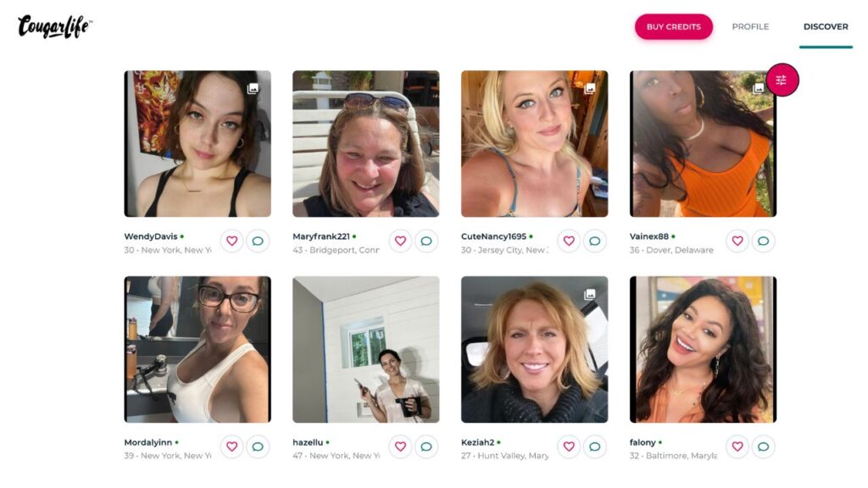Heart the CuteNancy1695 profile

point(569,241)
